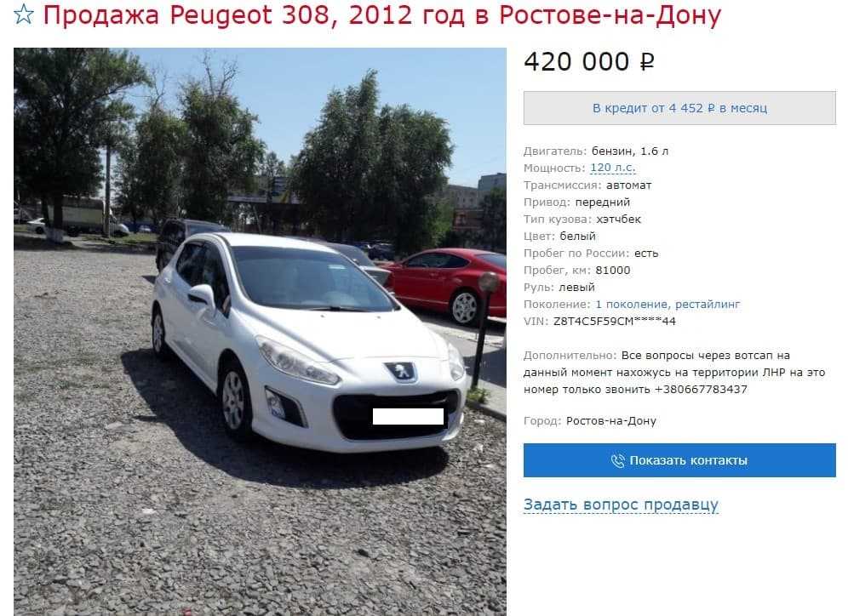Open the 120 л.с. power link

click(x=613, y=168)
